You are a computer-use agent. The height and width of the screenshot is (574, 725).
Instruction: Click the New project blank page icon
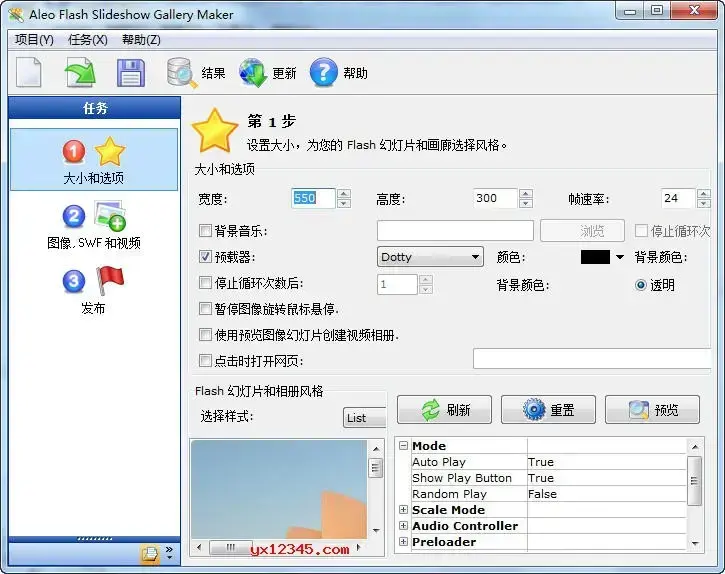click(29, 72)
